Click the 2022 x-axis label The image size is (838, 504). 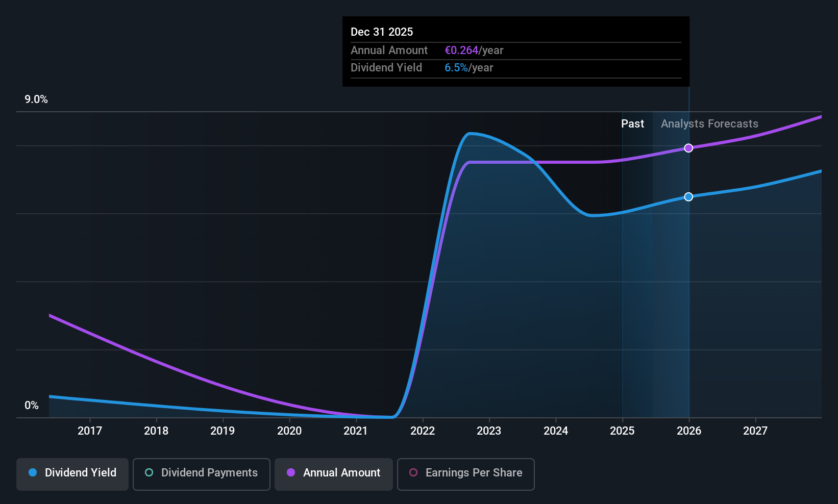coord(423,431)
